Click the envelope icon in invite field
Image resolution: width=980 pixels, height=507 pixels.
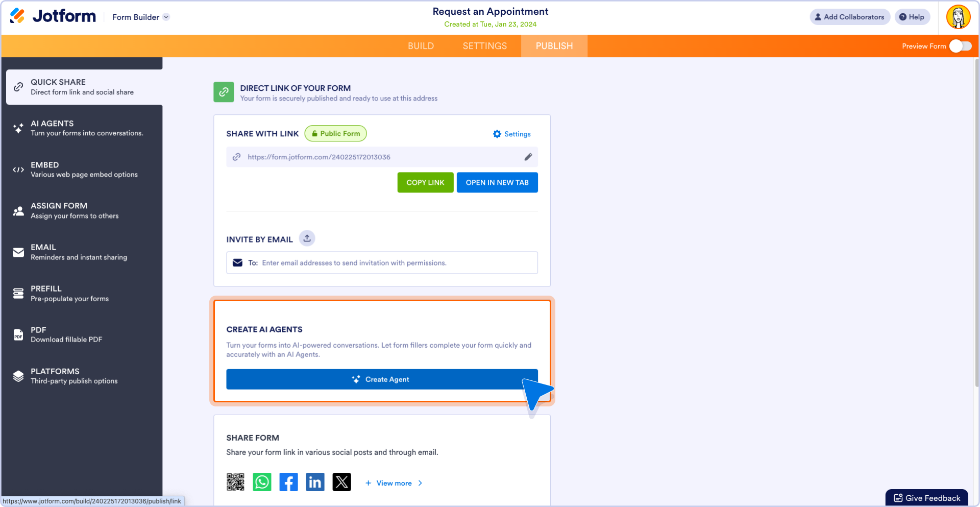(x=238, y=263)
